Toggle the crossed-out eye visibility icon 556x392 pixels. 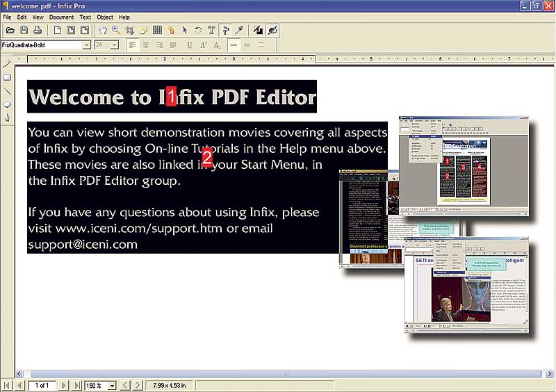tap(272, 31)
